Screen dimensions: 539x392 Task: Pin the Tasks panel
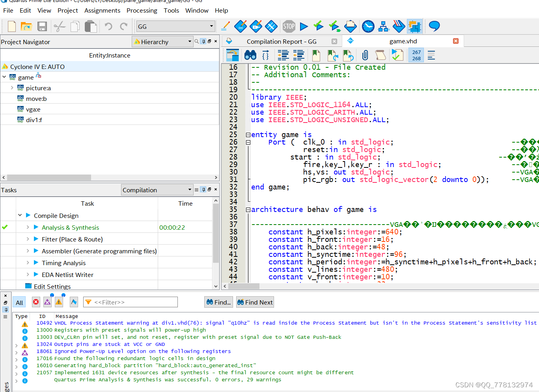203,189
